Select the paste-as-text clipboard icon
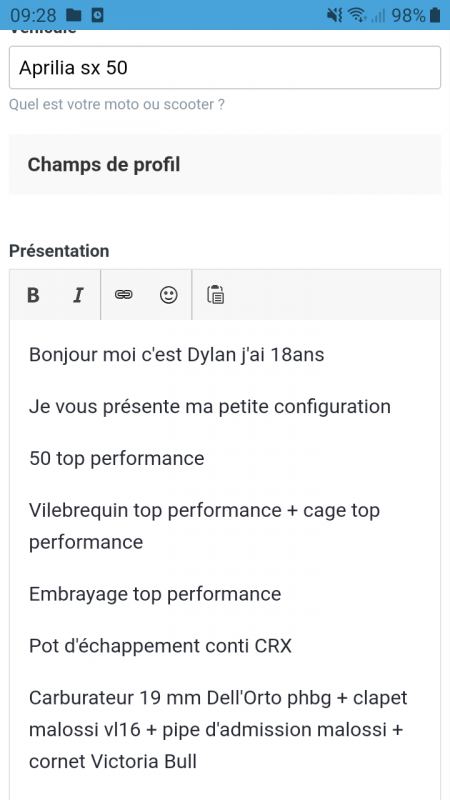Screen dimensions: 450x800 (x=215, y=294)
